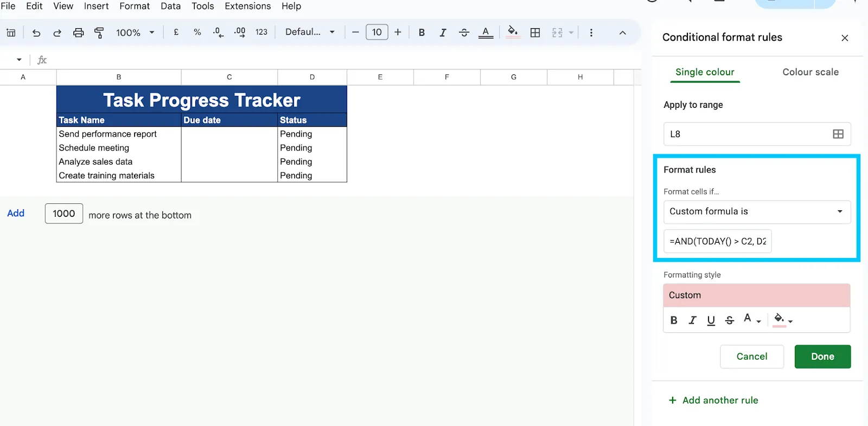Open name box dropdown arrow

[x=19, y=60]
